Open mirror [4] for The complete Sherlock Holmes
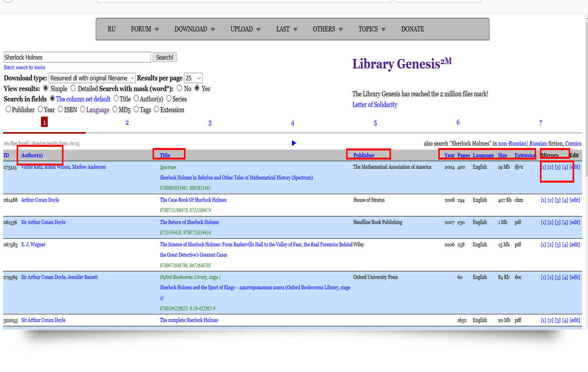 point(565,320)
